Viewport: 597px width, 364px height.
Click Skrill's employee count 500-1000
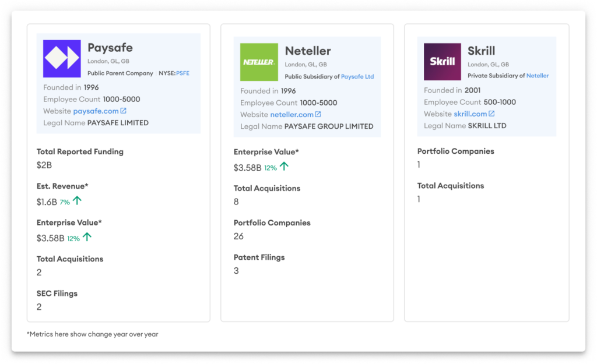[x=500, y=102]
